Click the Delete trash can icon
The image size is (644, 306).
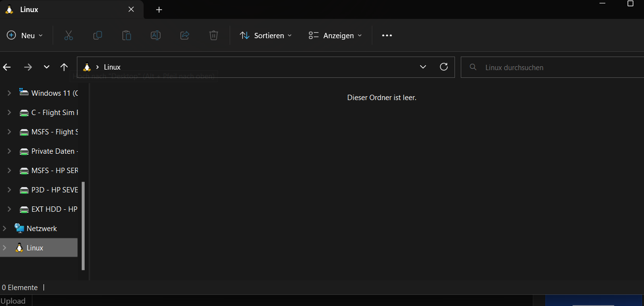[213, 35]
